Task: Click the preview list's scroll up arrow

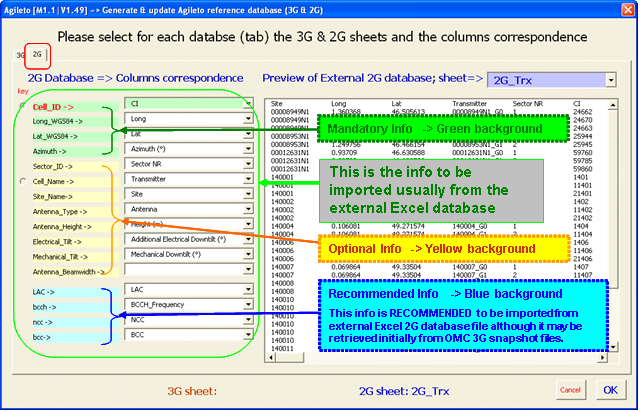Action: coord(613,104)
